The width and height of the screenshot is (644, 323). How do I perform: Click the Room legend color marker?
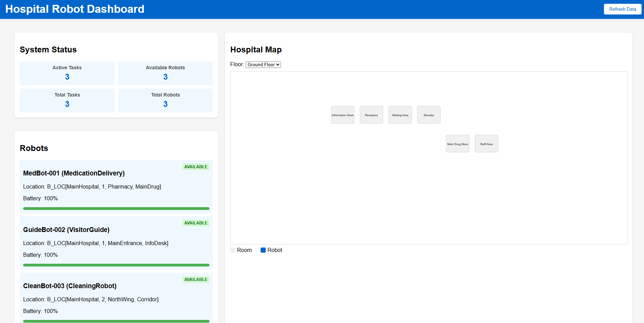click(232, 250)
